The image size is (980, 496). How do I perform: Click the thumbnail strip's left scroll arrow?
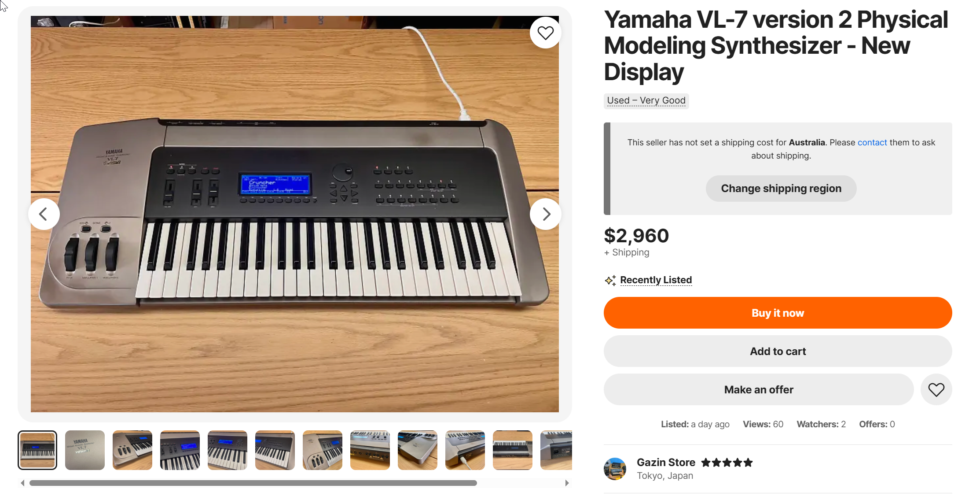click(x=22, y=483)
